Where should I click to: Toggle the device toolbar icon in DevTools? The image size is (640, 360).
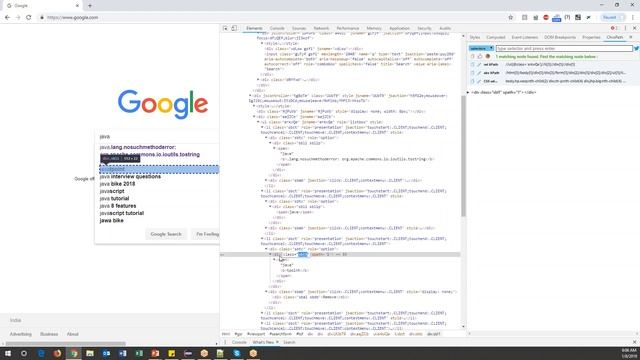click(234, 28)
